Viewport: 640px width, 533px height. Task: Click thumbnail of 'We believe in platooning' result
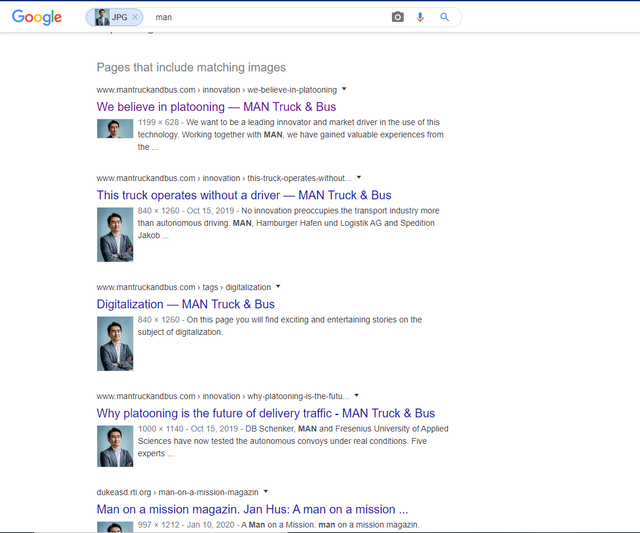[x=115, y=129]
